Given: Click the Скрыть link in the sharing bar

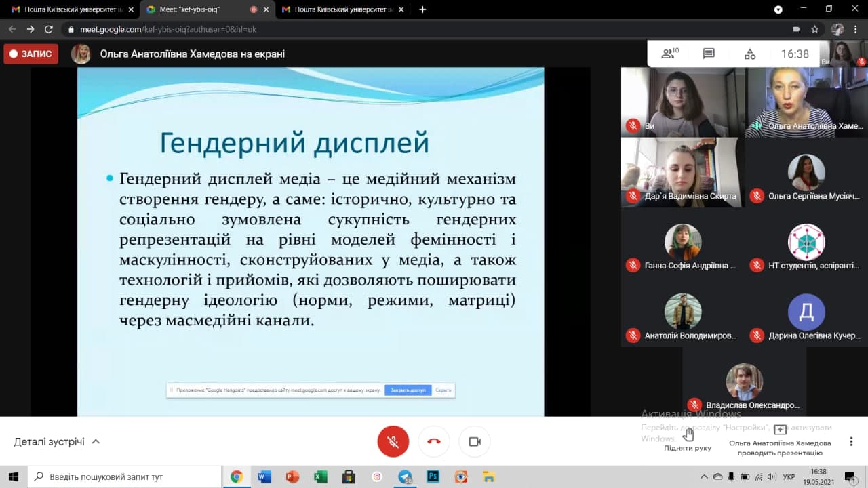Looking at the screenshot, I should 443,390.
